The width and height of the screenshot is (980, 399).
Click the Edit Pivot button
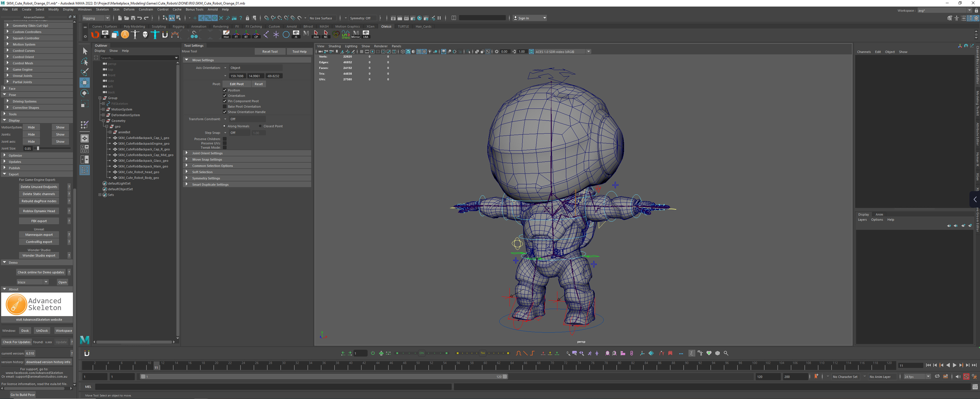[237, 84]
